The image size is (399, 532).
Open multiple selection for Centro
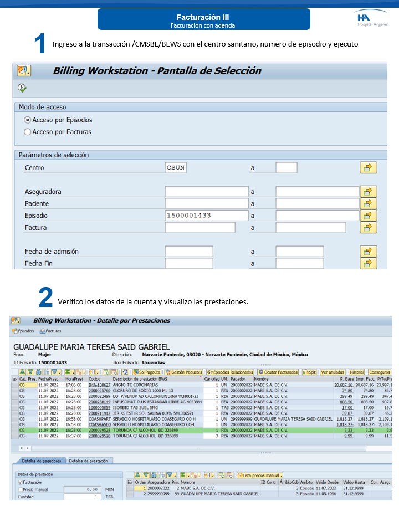tap(369, 167)
